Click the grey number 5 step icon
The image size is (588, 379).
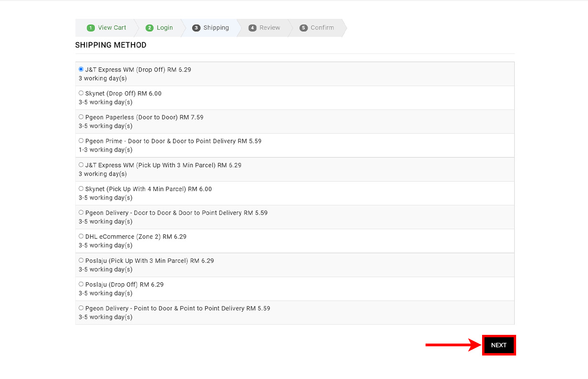[303, 28]
